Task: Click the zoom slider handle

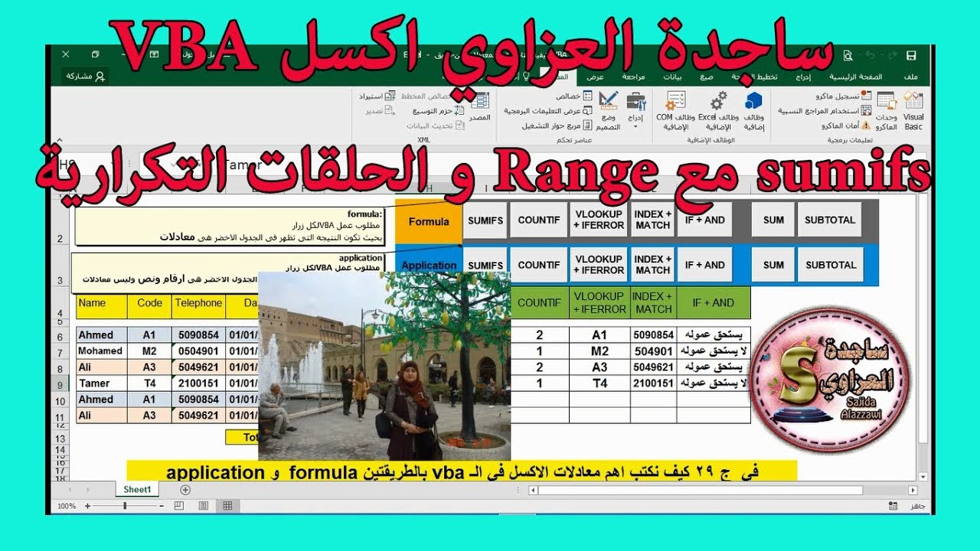Action: tap(125, 506)
